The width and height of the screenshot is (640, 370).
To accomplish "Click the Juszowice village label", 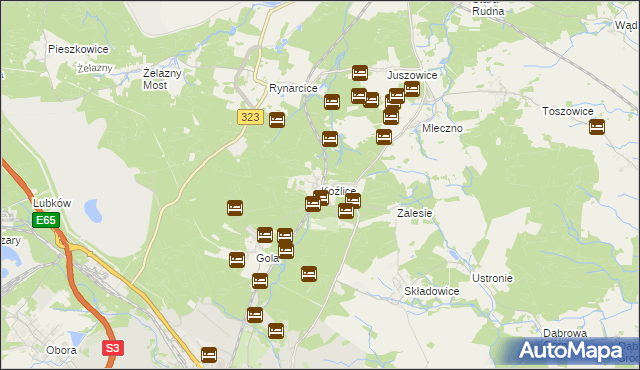I will click(412, 75).
